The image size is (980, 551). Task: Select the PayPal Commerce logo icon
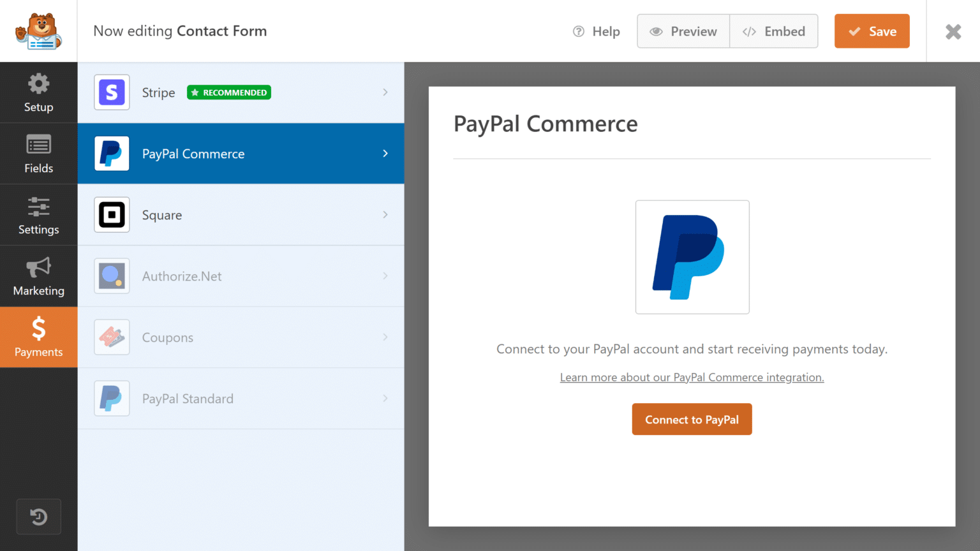tap(112, 154)
